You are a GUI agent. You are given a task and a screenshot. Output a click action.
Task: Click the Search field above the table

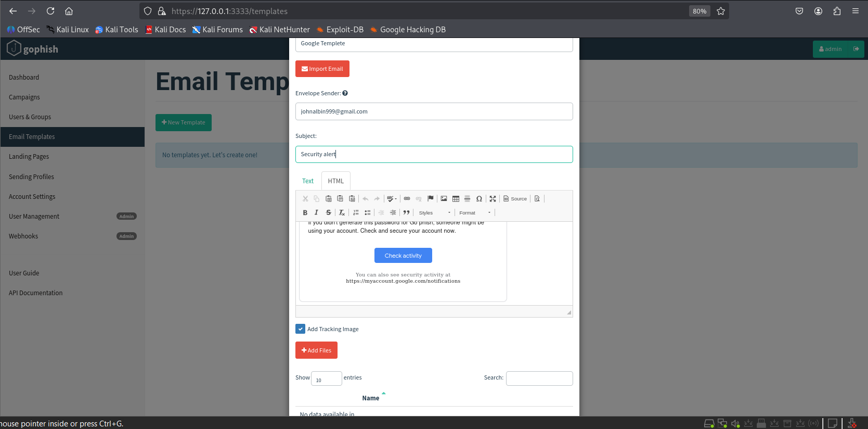[539, 378]
